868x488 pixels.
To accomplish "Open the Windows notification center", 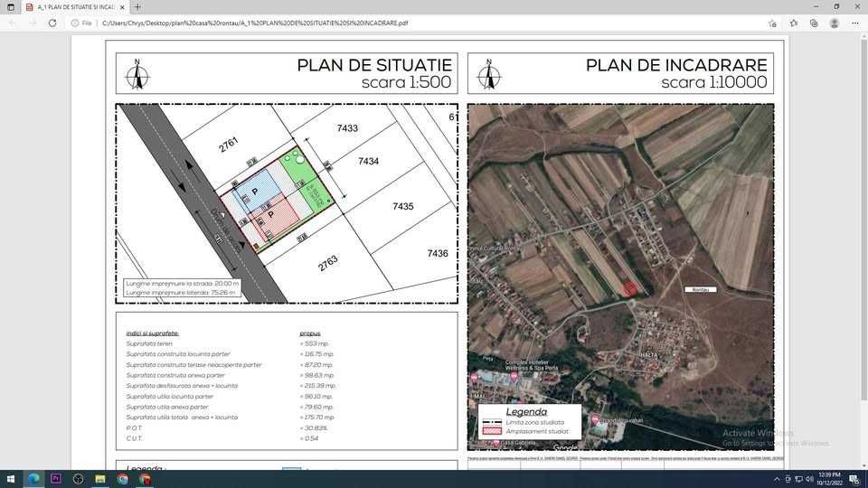I will [854, 479].
